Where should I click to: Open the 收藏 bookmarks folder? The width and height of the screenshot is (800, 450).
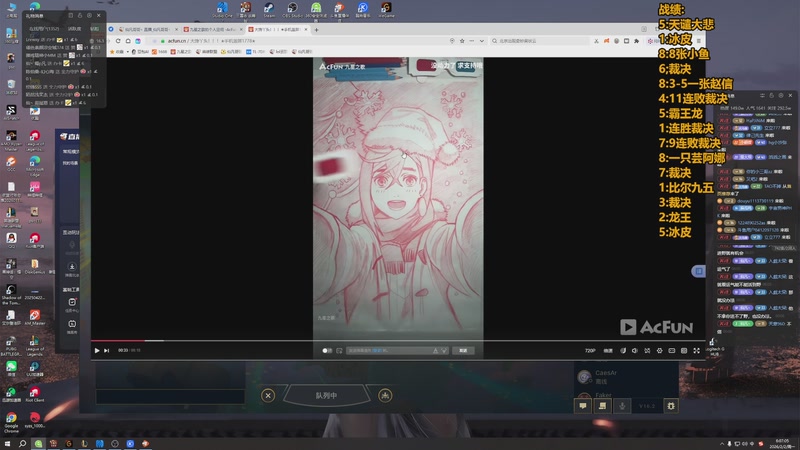(x=117, y=52)
